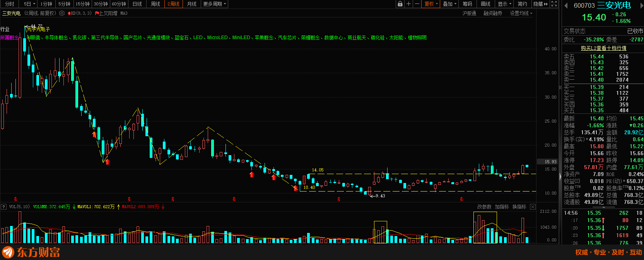Screen dimensions: 644x260
Task: Switch to 日线 daily chart
Action: pos(137,4)
